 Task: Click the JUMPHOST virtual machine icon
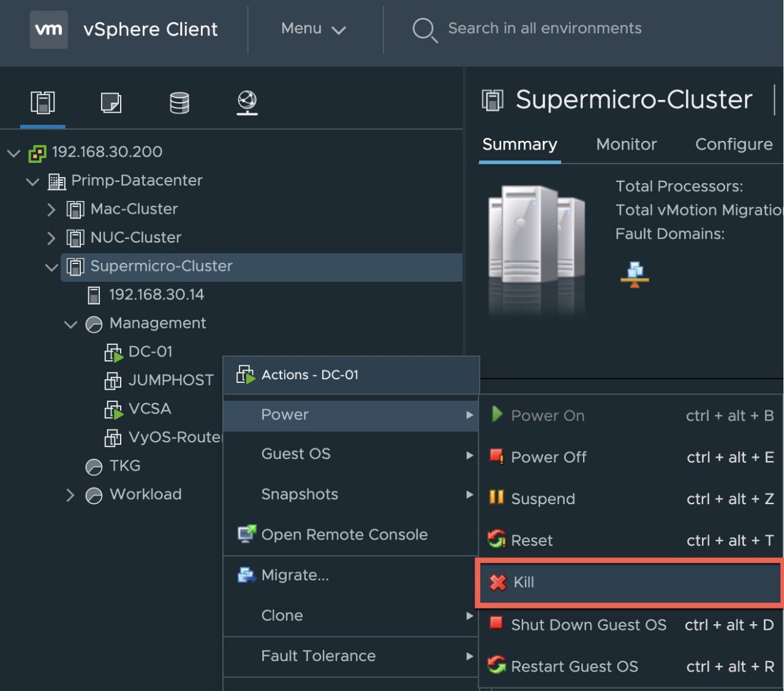[113, 381]
